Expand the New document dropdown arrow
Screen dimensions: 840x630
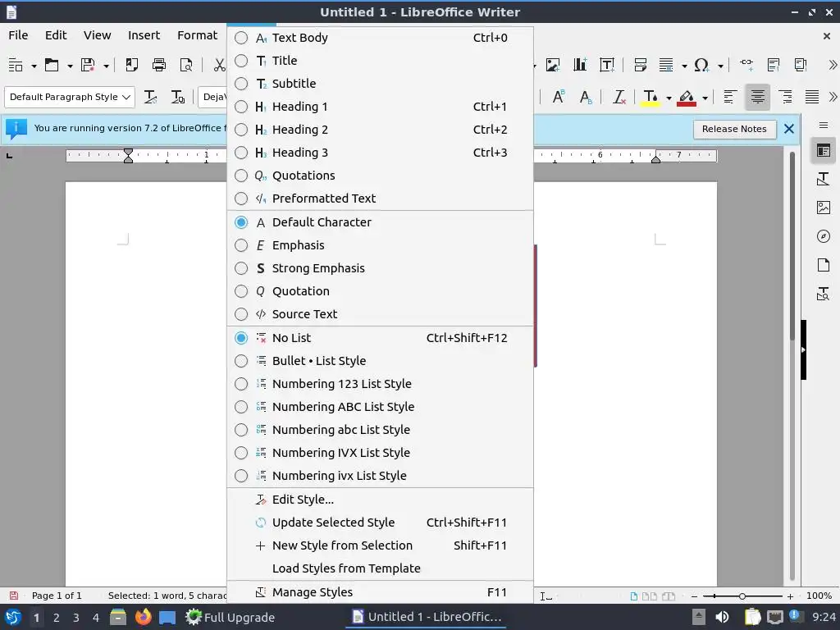pyautogui.click(x=34, y=66)
